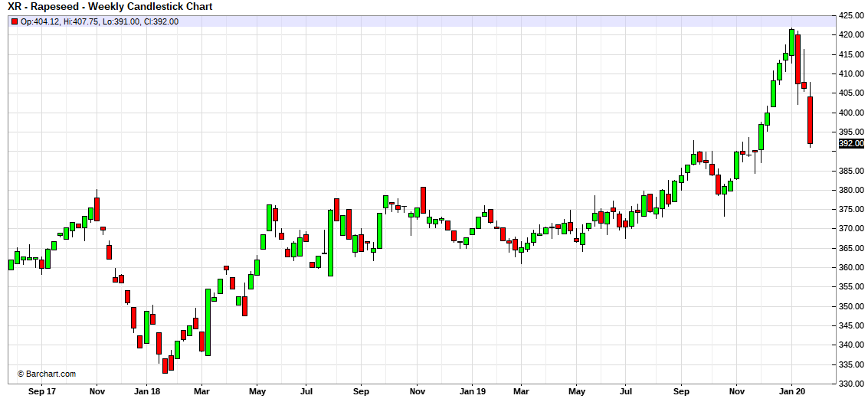Click the red legend square beside OHLC values
Image resolution: width=868 pixels, height=415 pixels.
[14, 21]
